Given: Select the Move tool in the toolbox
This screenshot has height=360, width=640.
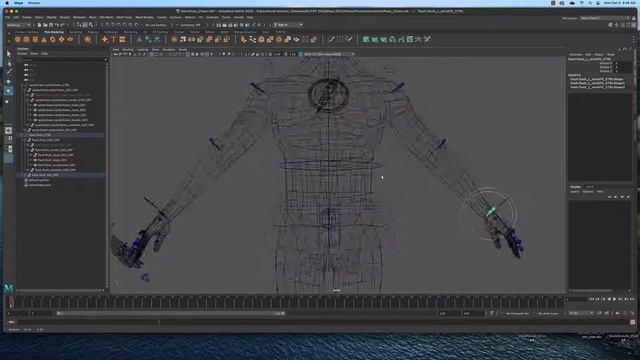Looking at the screenshot, I should [9, 81].
